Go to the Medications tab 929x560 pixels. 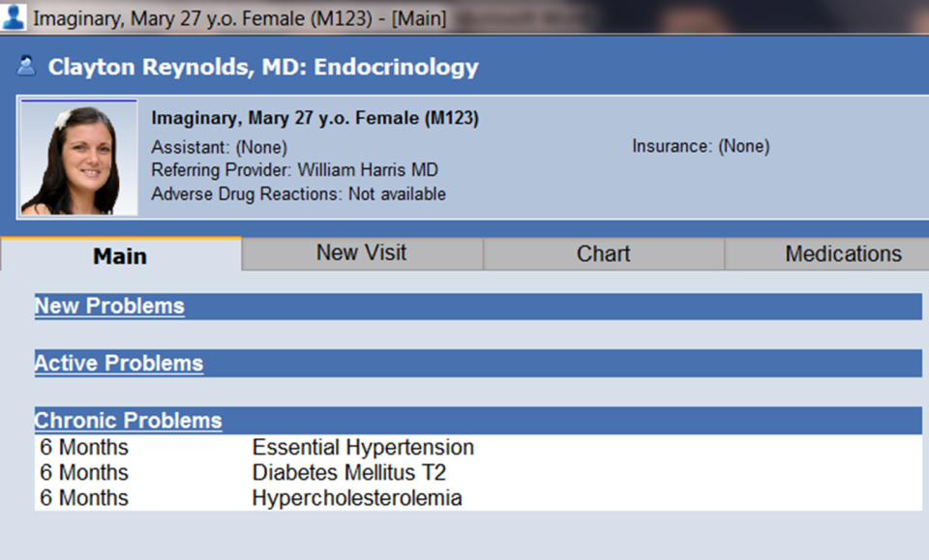point(843,253)
